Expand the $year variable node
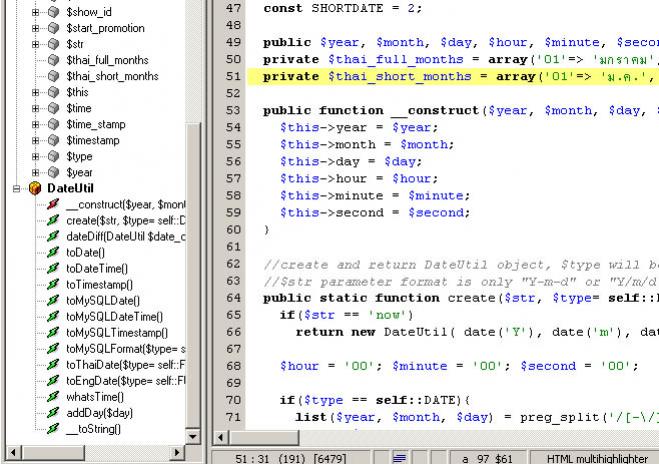The height and width of the screenshot is (464, 659). pyautogui.click(x=36, y=172)
